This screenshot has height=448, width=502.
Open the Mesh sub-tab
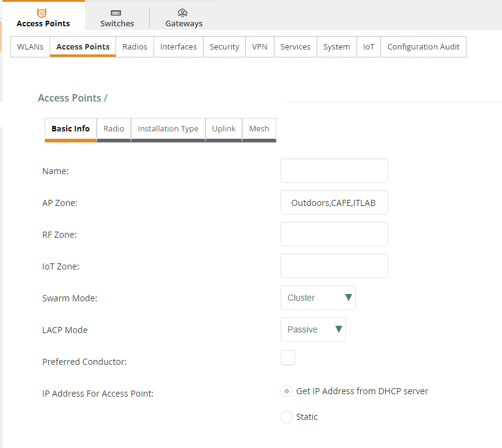259,129
